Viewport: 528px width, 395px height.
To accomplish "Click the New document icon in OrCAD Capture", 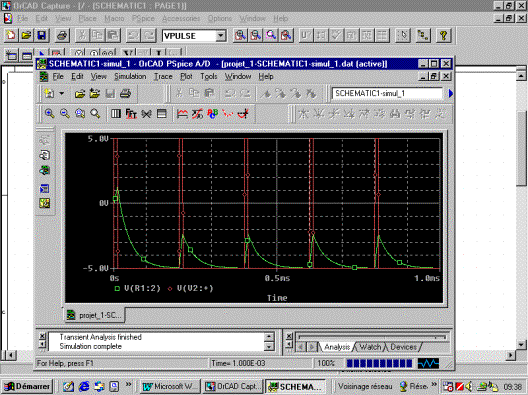I will click(x=11, y=35).
